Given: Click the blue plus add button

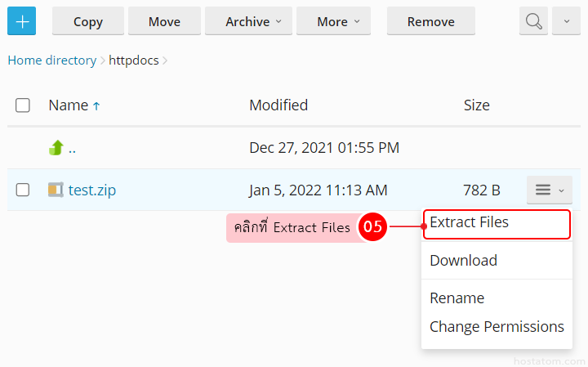Looking at the screenshot, I should point(22,21).
